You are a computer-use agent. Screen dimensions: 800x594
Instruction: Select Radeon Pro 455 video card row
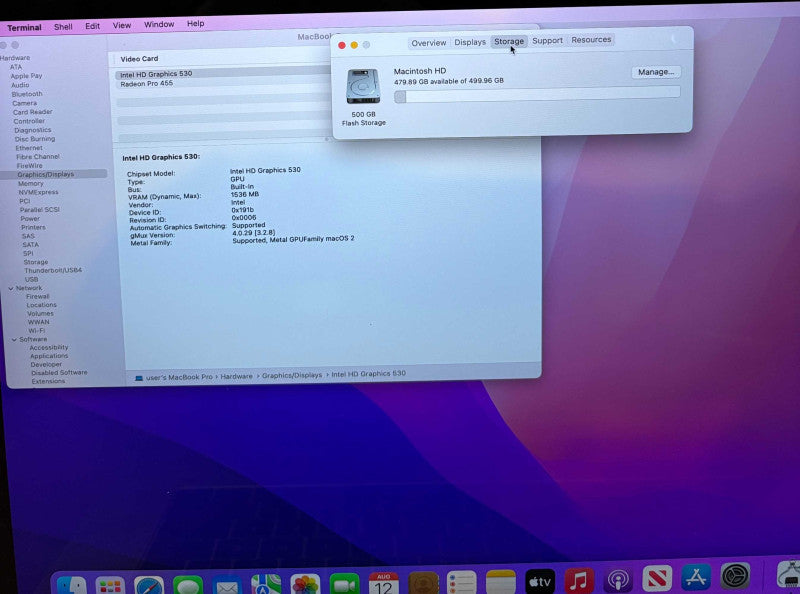(222, 84)
